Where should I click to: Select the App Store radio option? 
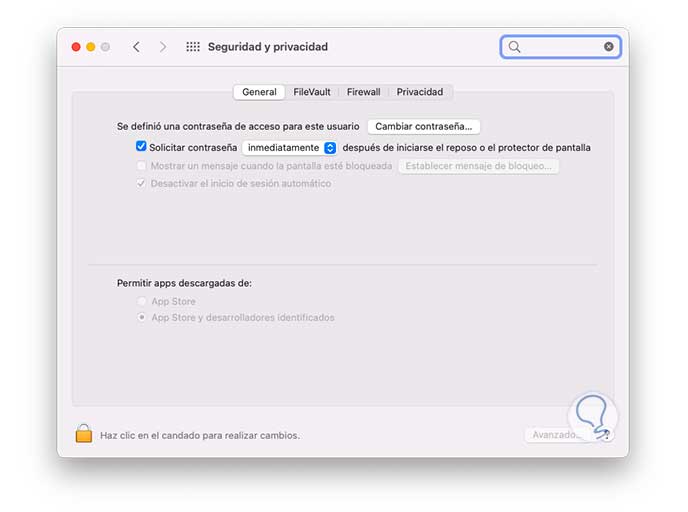[x=142, y=302]
